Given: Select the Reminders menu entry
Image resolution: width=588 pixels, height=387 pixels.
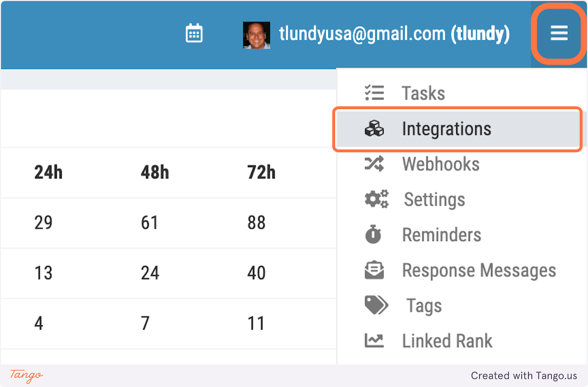Looking at the screenshot, I should pos(441,235).
